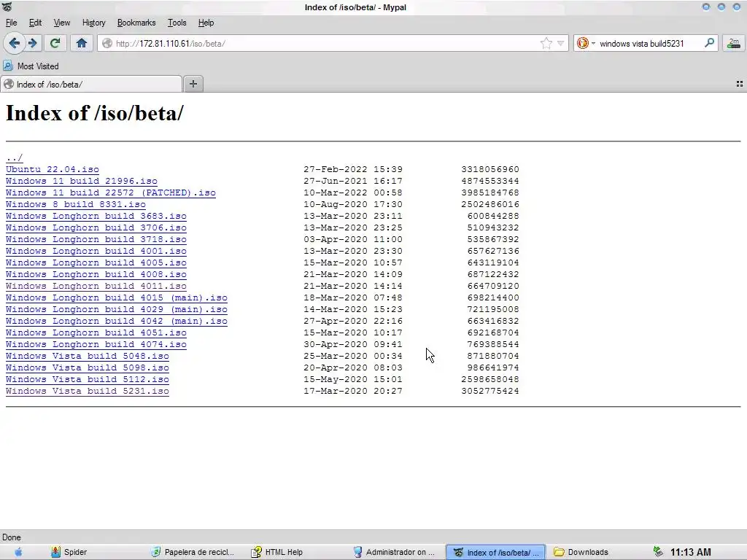The width and height of the screenshot is (747, 560).
Task: Open Windows Longhorn build 4042 (main).iso link
Action: pos(117,321)
